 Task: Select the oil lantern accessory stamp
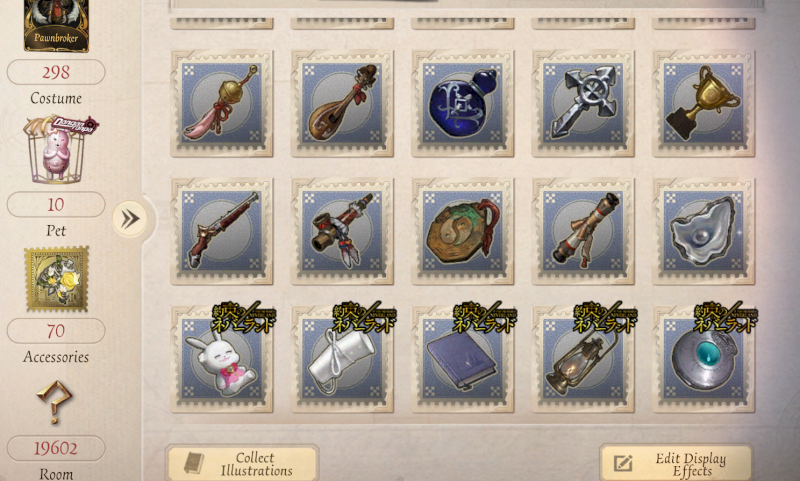(x=583, y=359)
